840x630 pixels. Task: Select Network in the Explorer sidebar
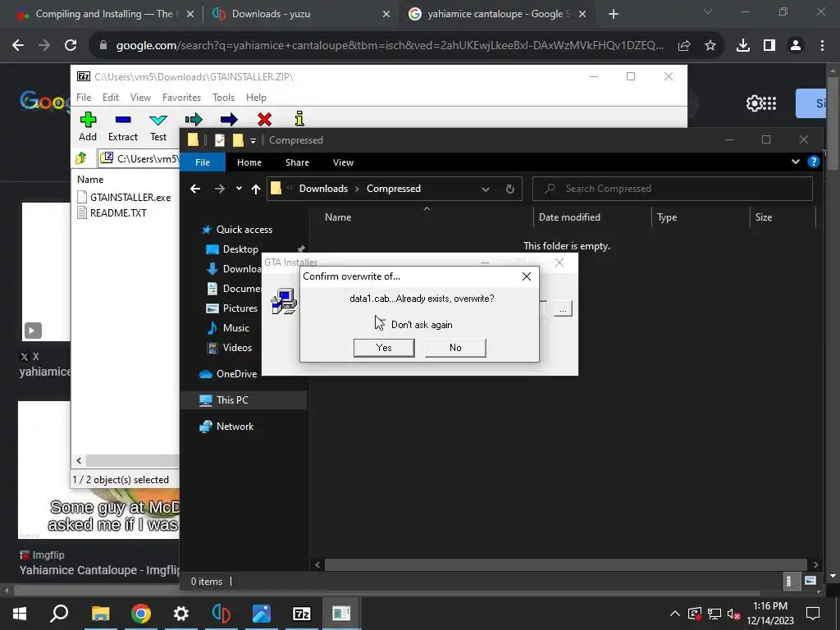[235, 427]
